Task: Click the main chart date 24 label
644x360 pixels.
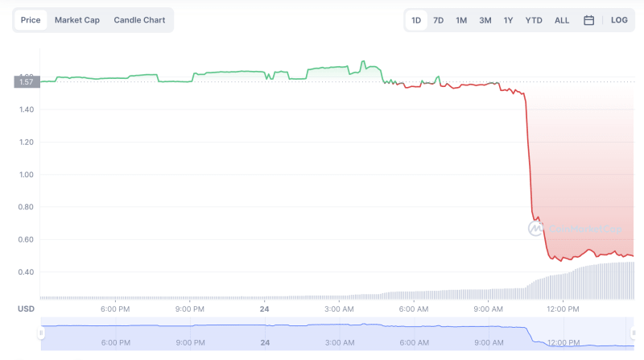Action: (x=265, y=309)
